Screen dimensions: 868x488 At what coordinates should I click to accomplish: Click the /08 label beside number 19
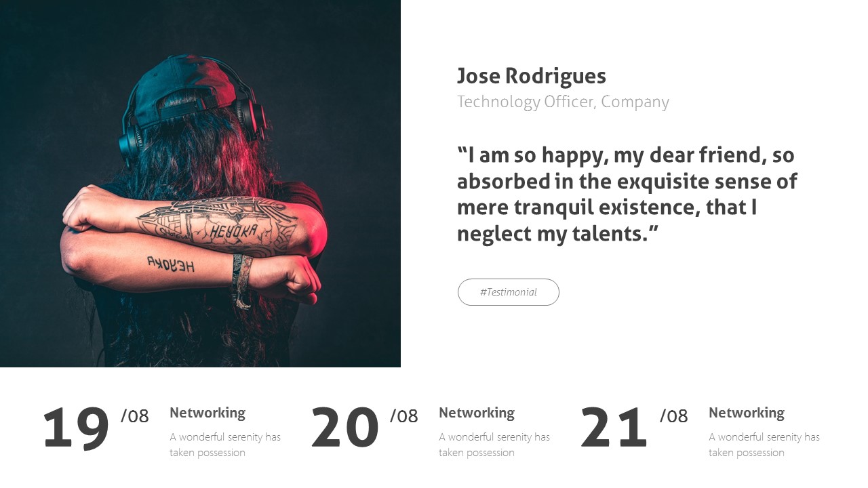click(135, 415)
